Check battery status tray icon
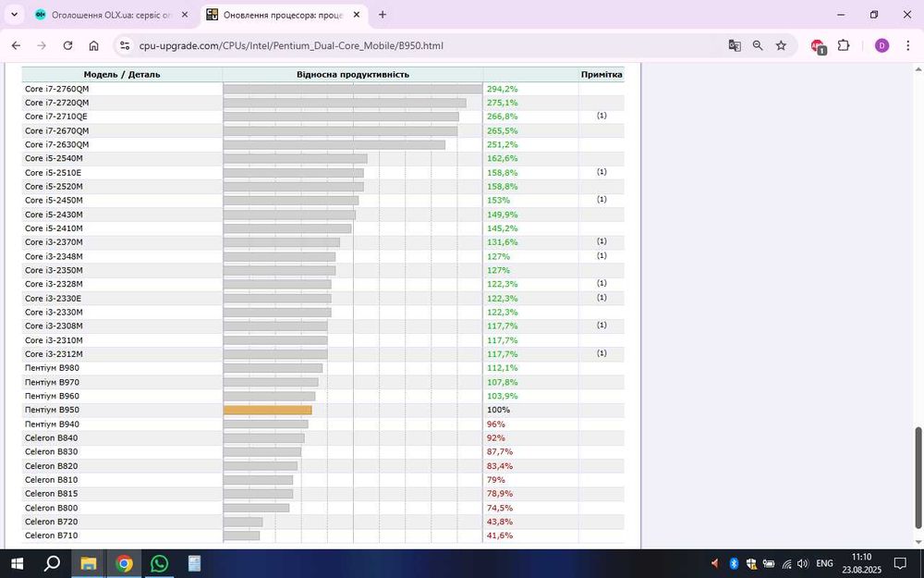The width and height of the screenshot is (924, 578). pyautogui.click(x=769, y=564)
